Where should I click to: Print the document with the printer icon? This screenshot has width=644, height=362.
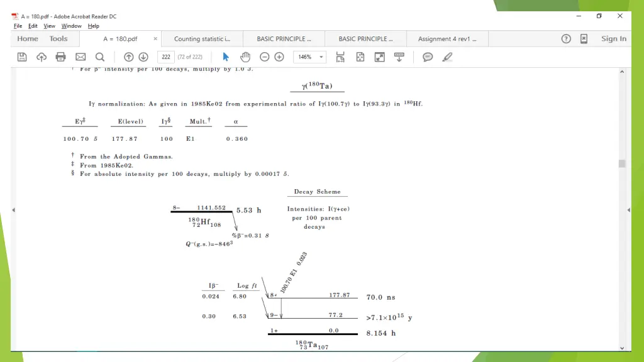click(x=61, y=57)
